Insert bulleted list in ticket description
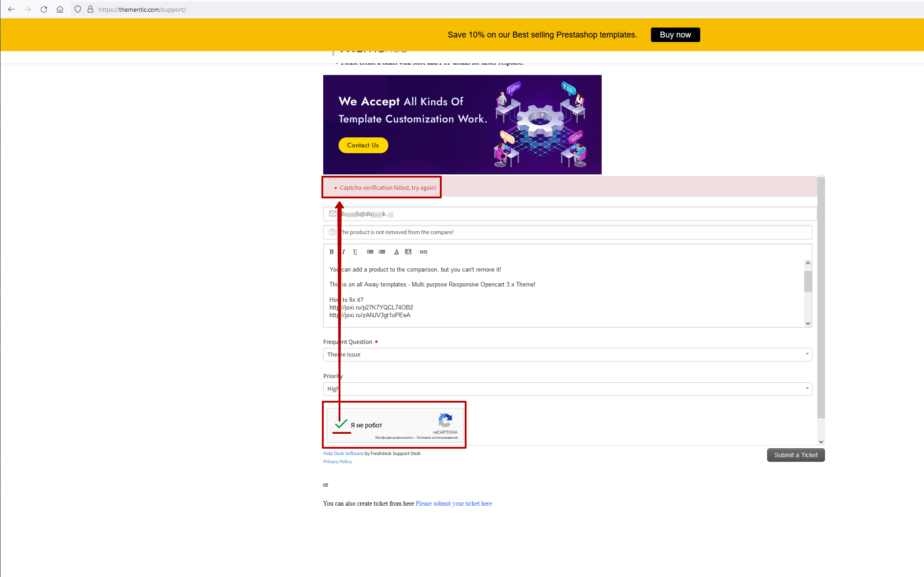This screenshot has height=577, width=924. 370,252
